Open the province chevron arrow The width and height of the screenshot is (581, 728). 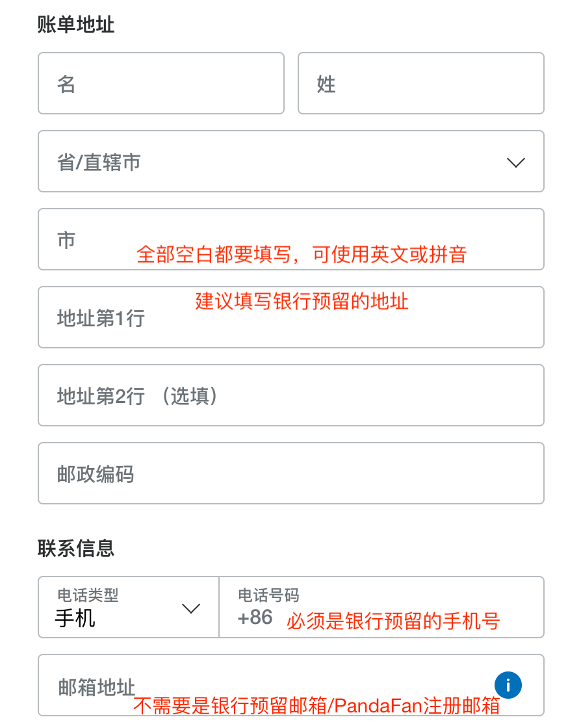(515, 162)
